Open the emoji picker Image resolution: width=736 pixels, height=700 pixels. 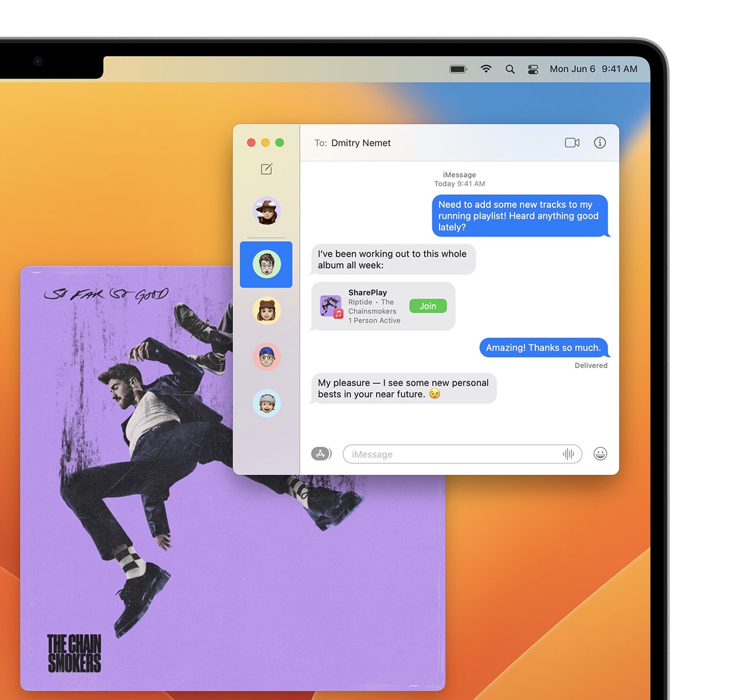coord(600,454)
